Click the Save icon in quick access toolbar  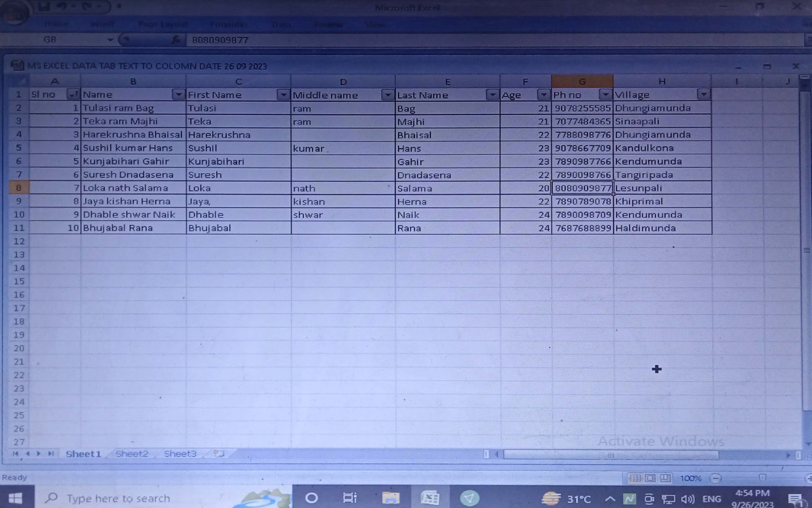[44, 6]
